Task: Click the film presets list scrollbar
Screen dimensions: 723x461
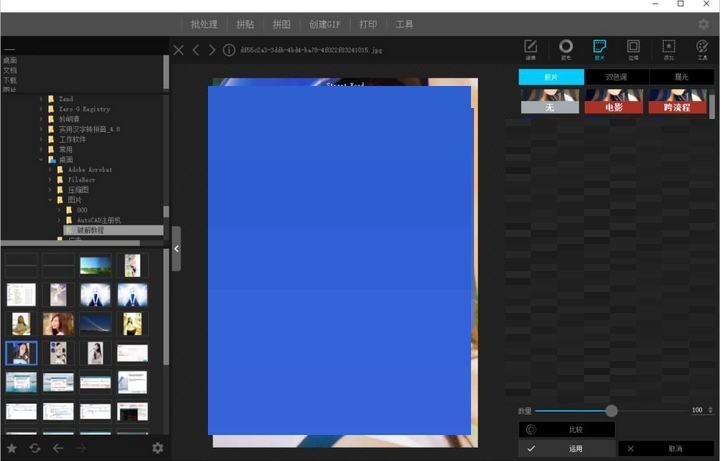Action: click(x=712, y=107)
